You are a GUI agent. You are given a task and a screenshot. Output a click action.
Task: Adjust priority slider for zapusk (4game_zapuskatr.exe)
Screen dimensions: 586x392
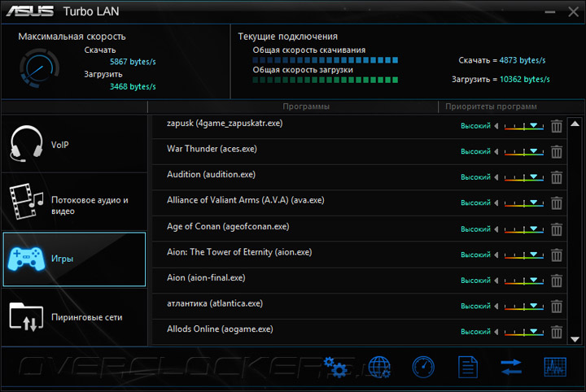[x=524, y=126]
